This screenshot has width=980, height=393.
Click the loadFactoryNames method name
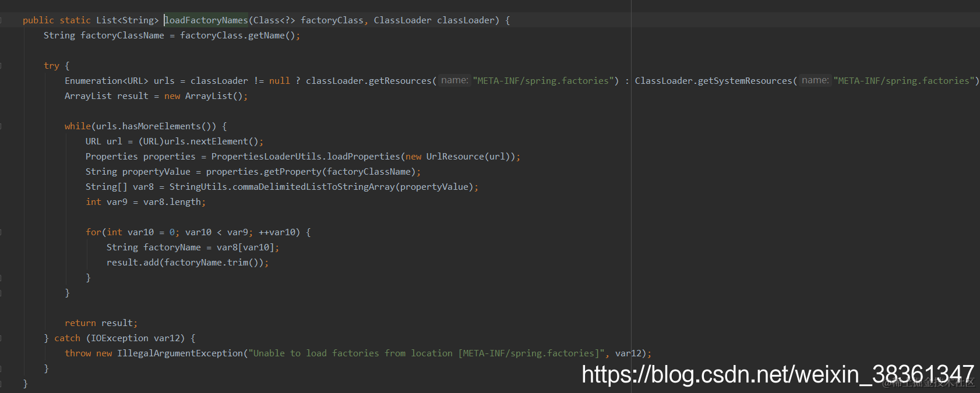pos(206,20)
